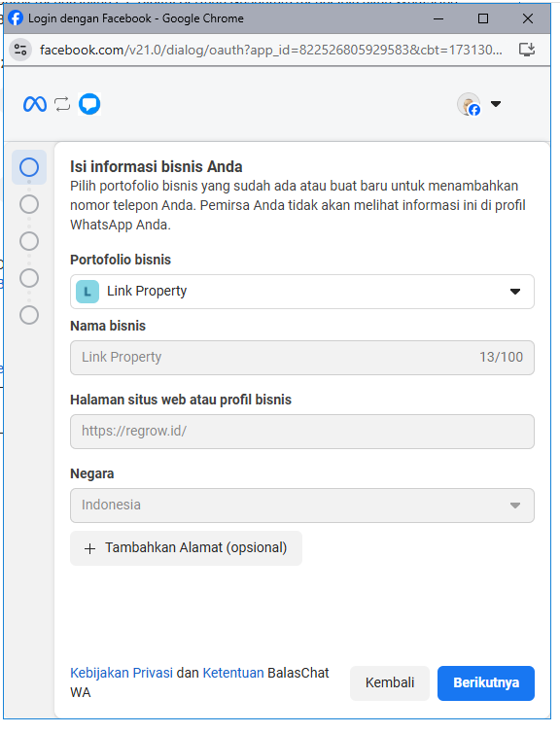Open the Portofolio bisnis dropdown
560x733 pixels.
click(x=302, y=292)
